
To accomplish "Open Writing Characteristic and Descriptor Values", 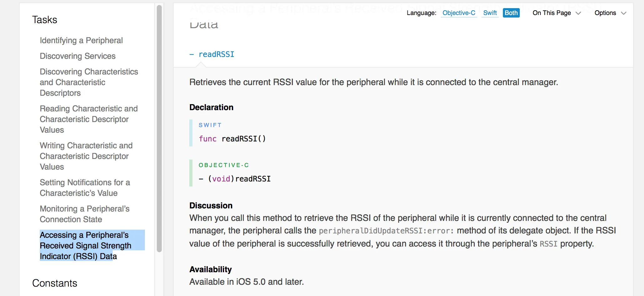I will point(86,156).
